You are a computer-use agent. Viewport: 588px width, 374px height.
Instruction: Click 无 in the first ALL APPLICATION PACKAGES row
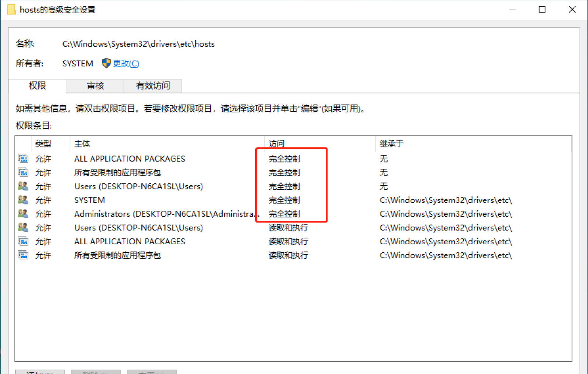pyautogui.click(x=384, y=159)
